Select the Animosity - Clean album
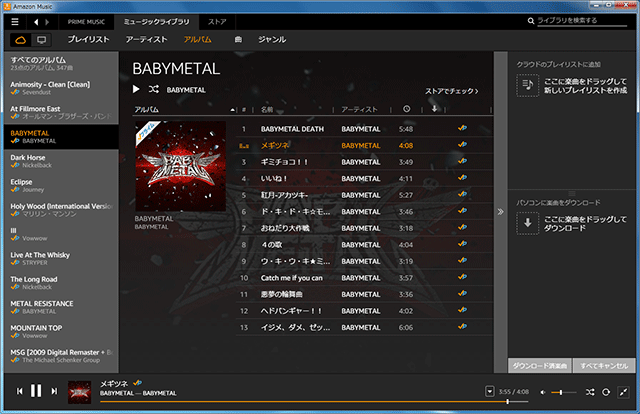 pyautogui.click(x=61, y=88)
